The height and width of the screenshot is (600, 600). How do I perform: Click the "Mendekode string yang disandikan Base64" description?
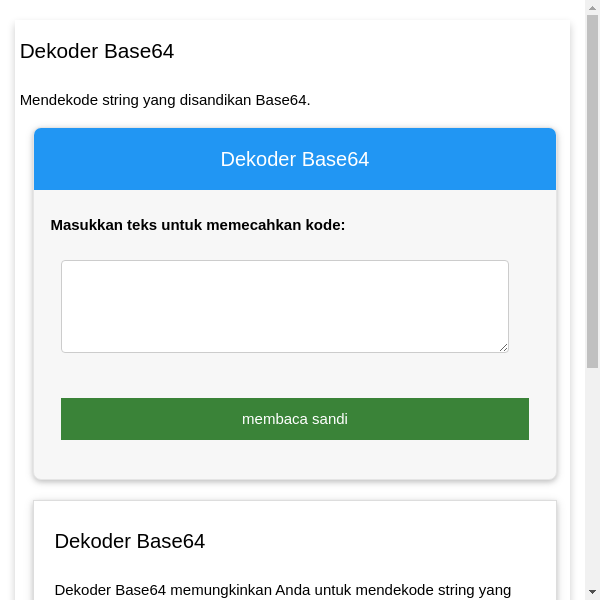[165, 100]
